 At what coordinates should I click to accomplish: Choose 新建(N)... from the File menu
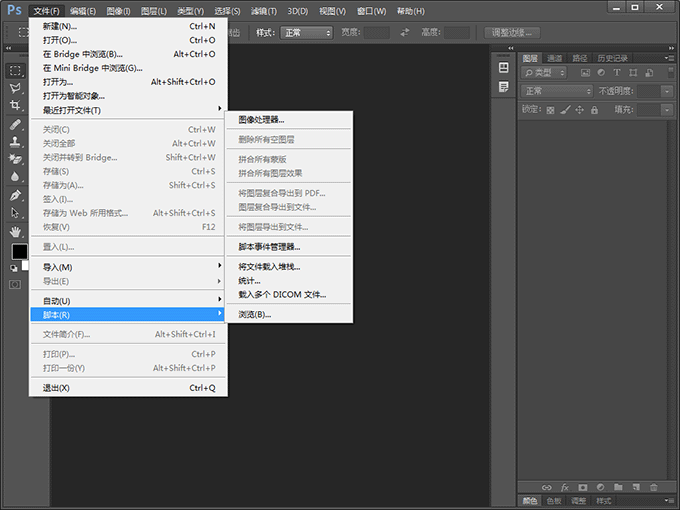point(128,26)
